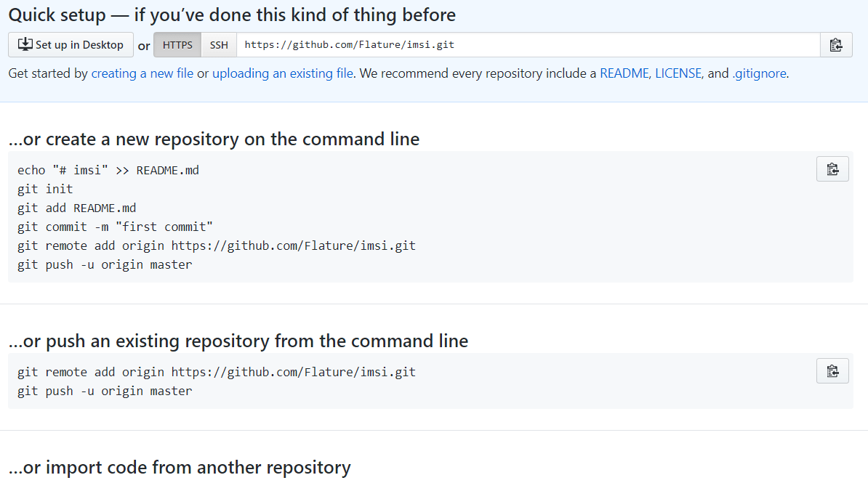
Task: Copy the command line setup commands
Action: pyautogui.click(x=832, y=169)
